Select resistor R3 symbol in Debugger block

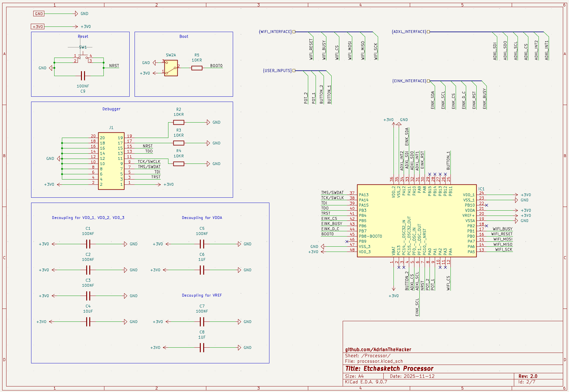coord(179,143)
